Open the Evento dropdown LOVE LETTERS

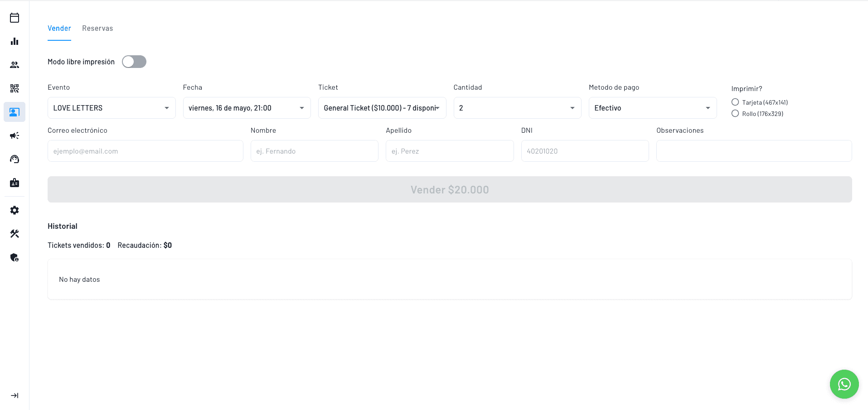click(112, 108)
